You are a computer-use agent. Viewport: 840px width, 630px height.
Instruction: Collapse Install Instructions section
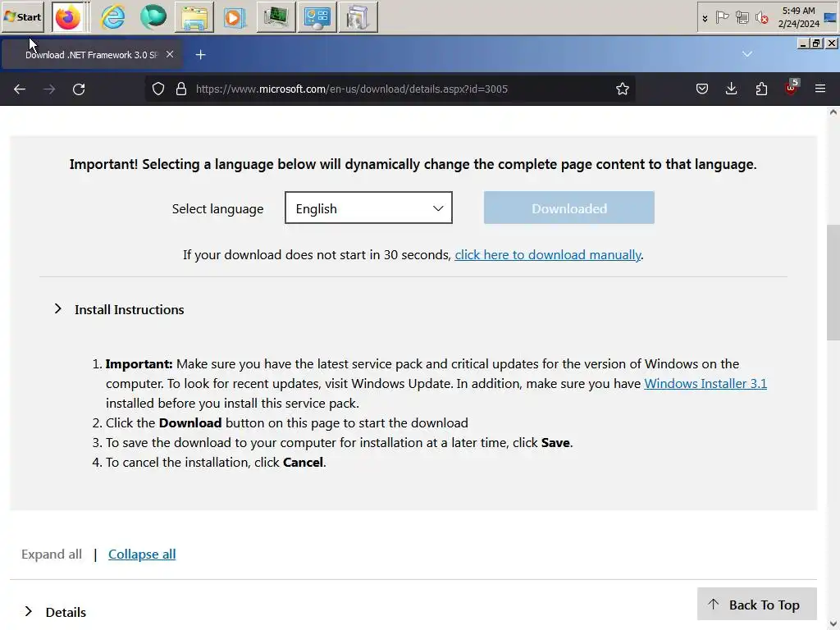119,309
